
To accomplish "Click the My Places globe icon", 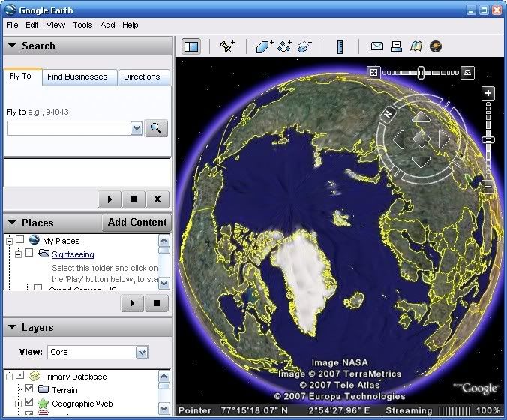I will [x=34, y=240].
